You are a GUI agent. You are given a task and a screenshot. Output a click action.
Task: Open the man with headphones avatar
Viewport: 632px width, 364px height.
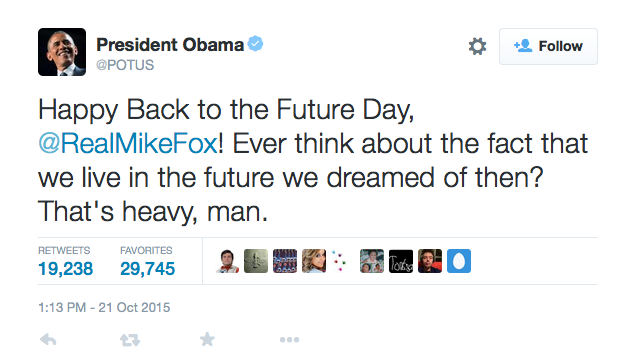pos(430,261)
